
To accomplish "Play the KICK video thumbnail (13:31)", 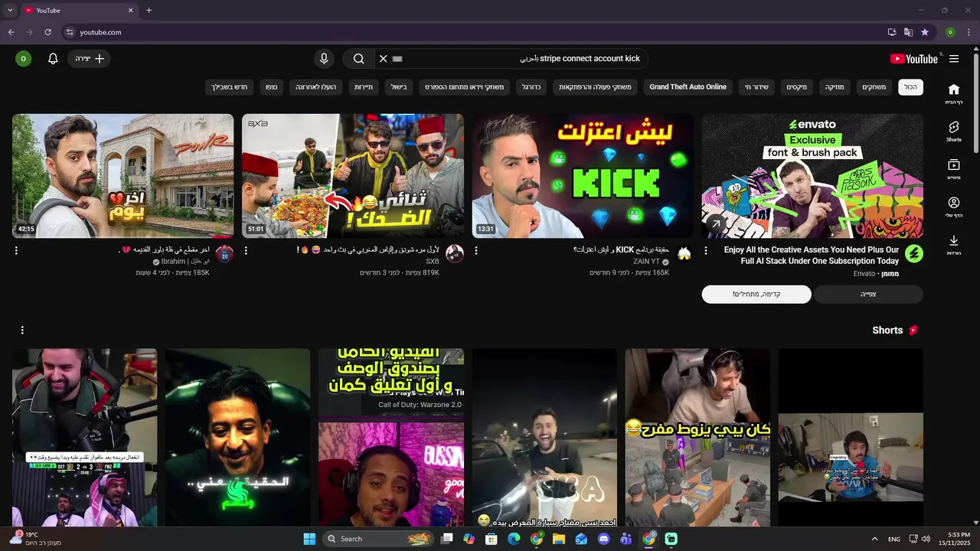I will point(583,176).
